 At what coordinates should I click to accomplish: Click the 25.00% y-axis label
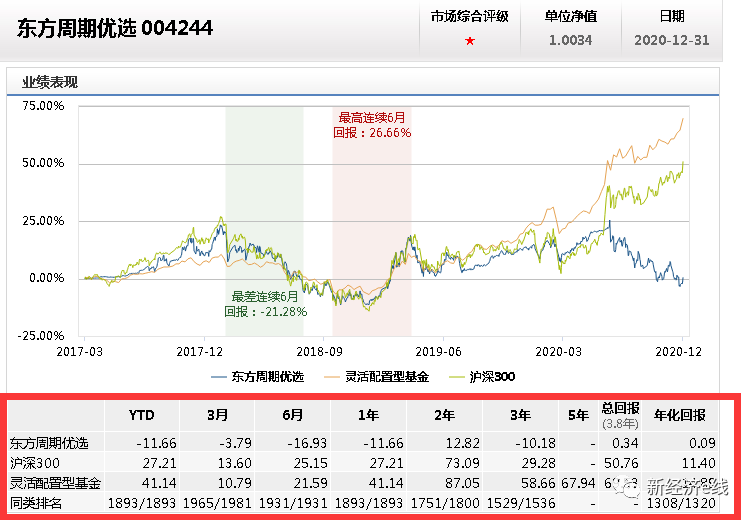(x=43, y=221)
